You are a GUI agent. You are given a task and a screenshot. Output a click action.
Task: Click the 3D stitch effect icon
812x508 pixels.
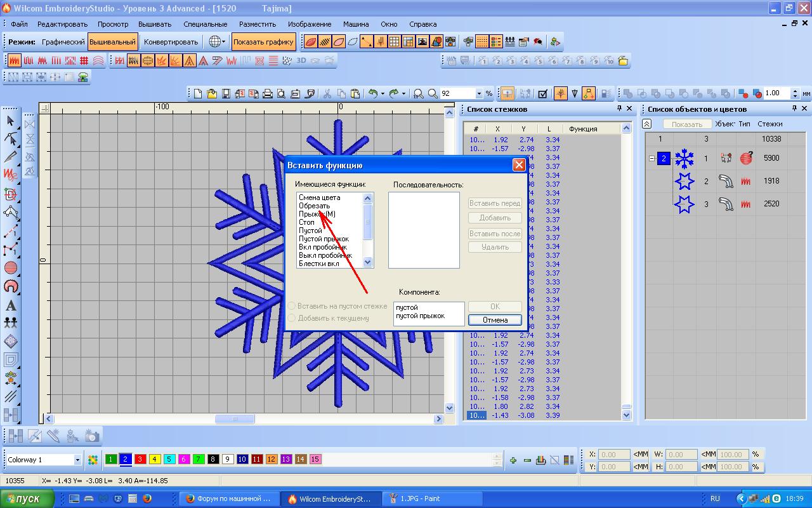click(x=301, y=61)
